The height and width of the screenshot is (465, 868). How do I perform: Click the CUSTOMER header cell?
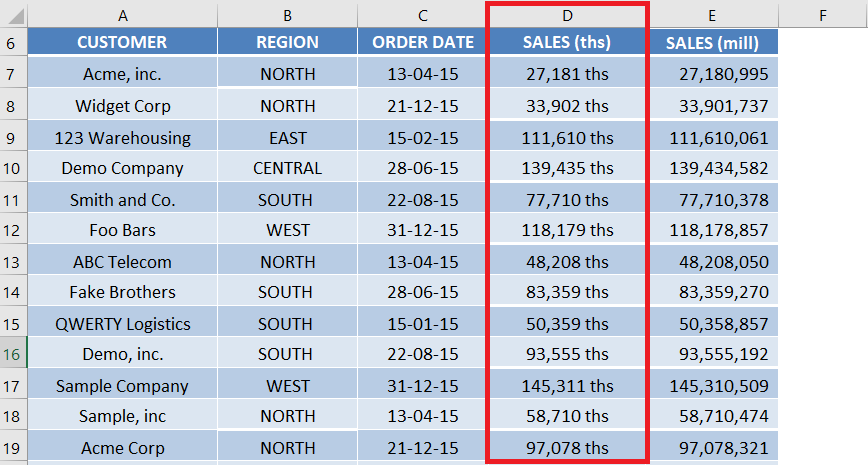tap(122, 42)
